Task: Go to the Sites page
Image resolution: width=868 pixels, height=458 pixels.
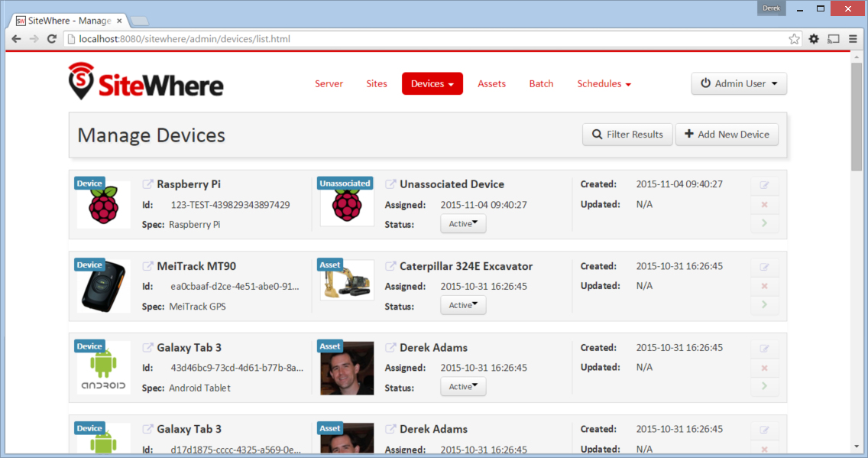Action: pyautogui.click(x=377, y=83)
